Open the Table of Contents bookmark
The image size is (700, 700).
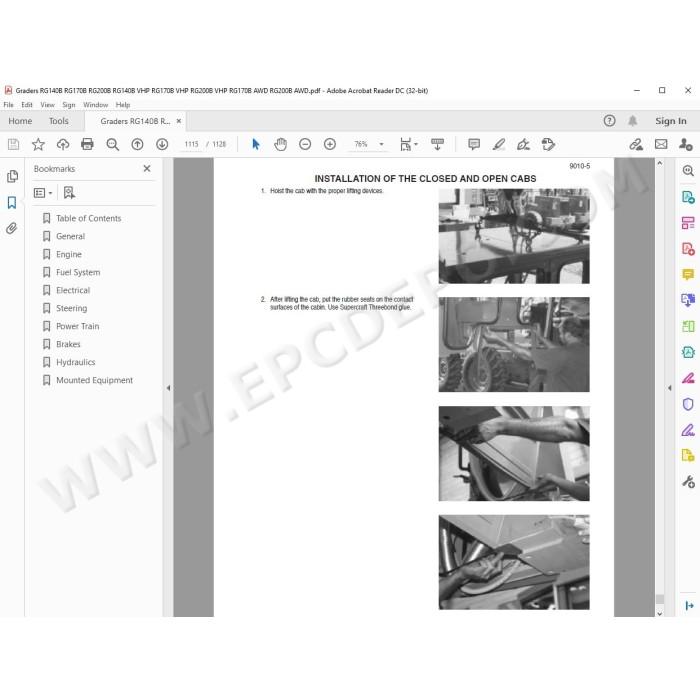(88, 218)
